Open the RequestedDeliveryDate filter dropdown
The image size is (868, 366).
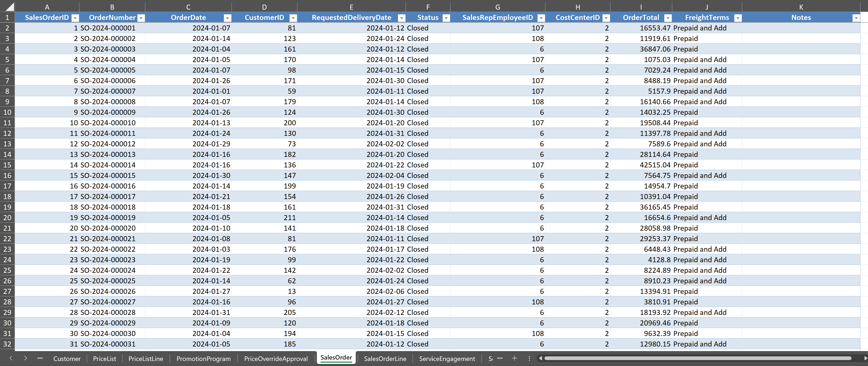(x=402, y=18)
